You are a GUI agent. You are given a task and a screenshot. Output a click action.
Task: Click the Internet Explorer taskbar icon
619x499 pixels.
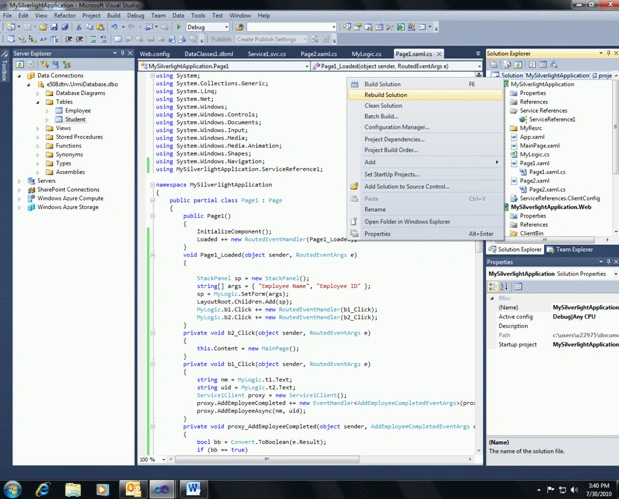click(43, 490)
